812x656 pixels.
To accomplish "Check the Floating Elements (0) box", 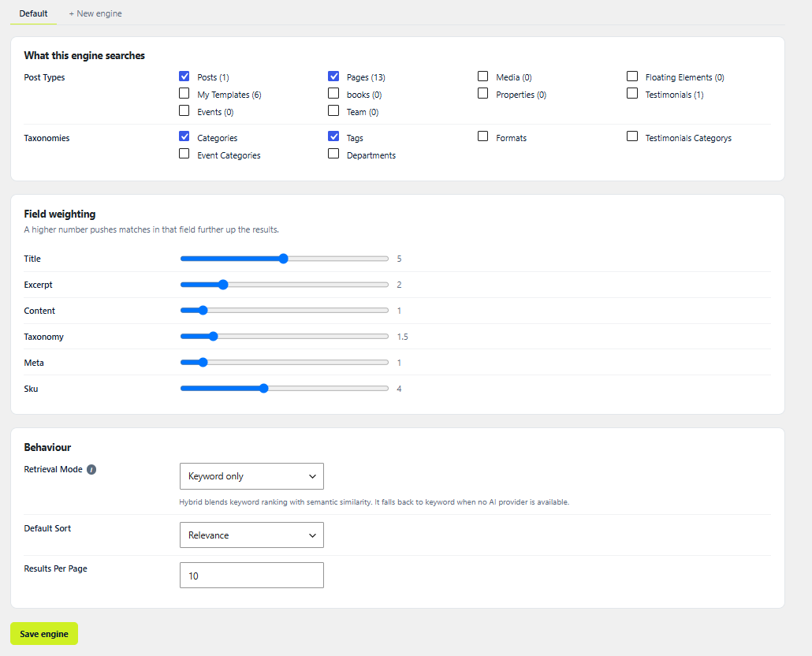I will tap(632, 76).
